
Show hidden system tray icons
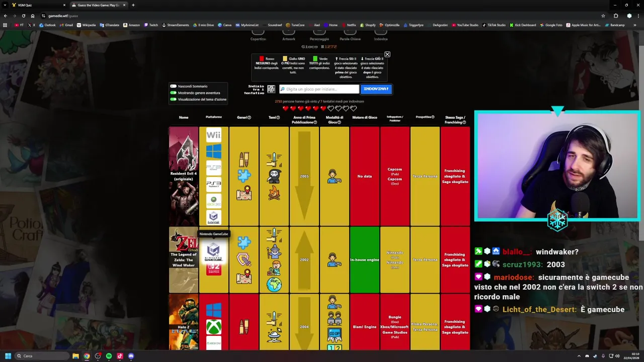tap(579, 356)
